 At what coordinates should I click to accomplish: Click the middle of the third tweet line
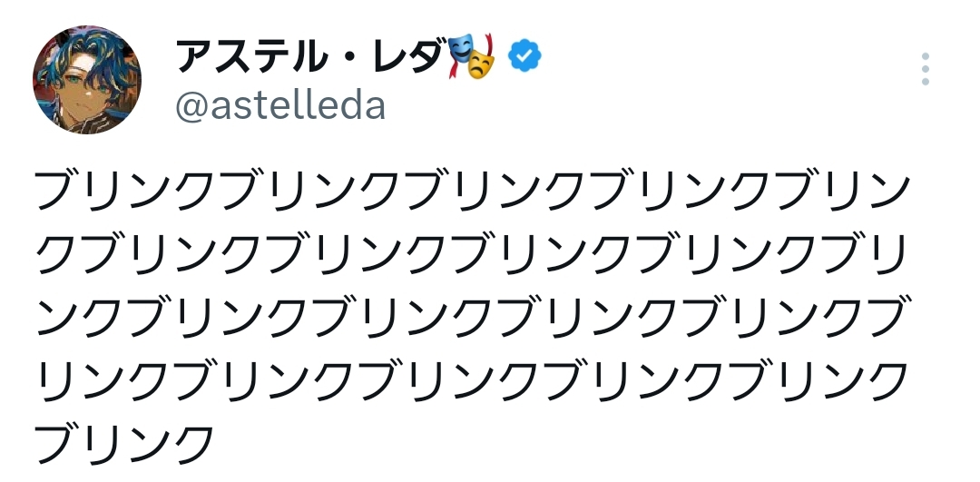[472, 316]
